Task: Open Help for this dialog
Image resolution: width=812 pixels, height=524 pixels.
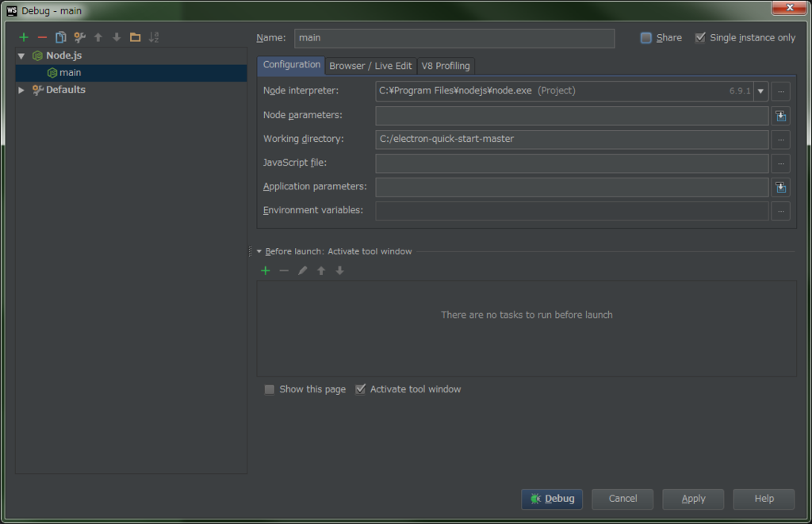Action: (764, 499)
